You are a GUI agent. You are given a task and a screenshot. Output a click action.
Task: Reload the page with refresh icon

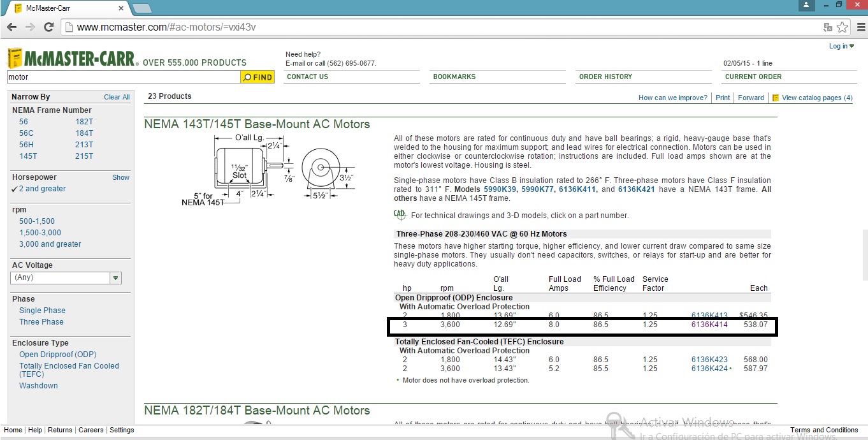(x=48, y=27)
